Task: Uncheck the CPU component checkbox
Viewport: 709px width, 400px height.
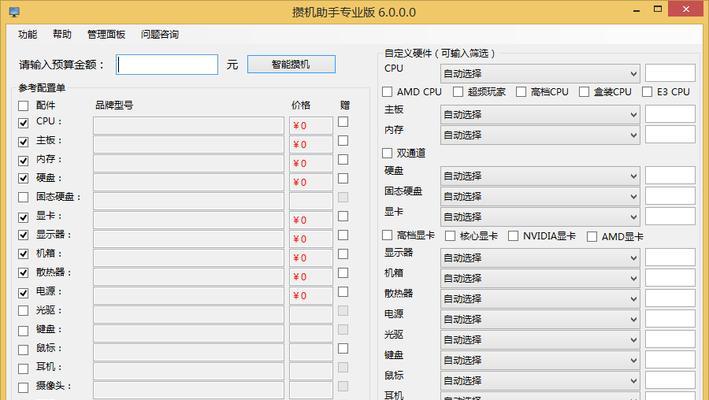Action: point(23,123)
